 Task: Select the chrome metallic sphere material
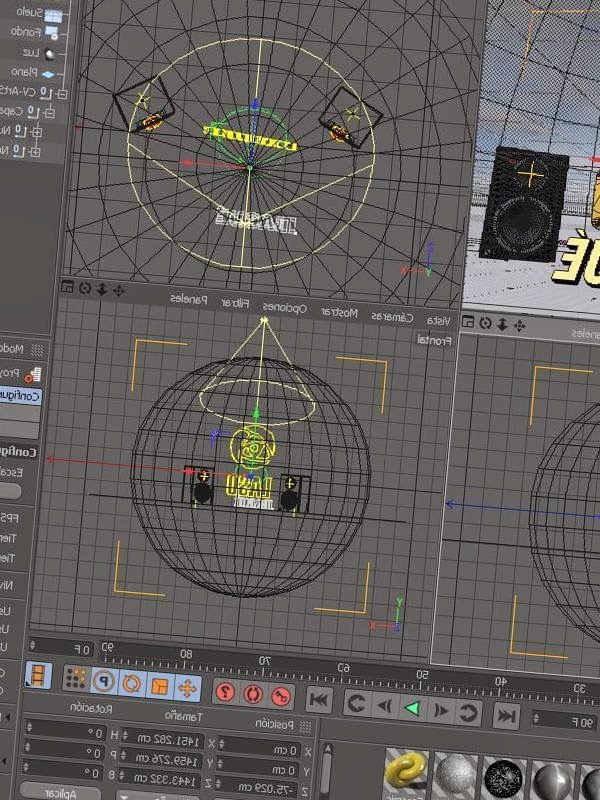(x=553, y=783)
